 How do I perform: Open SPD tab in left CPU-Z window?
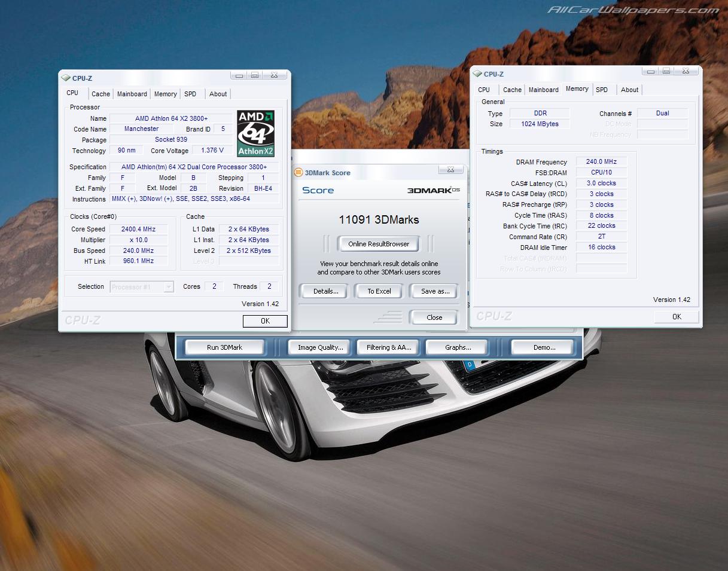pyautogui.click(x=190, y=94)
